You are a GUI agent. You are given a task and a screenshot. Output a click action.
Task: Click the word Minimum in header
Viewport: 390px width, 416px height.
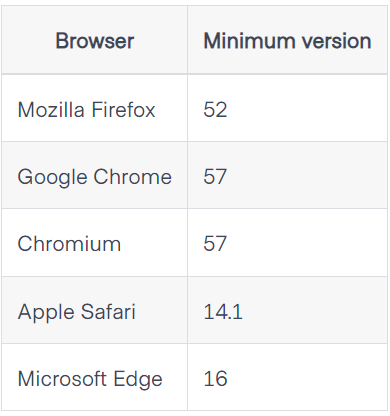coord(249,41)
